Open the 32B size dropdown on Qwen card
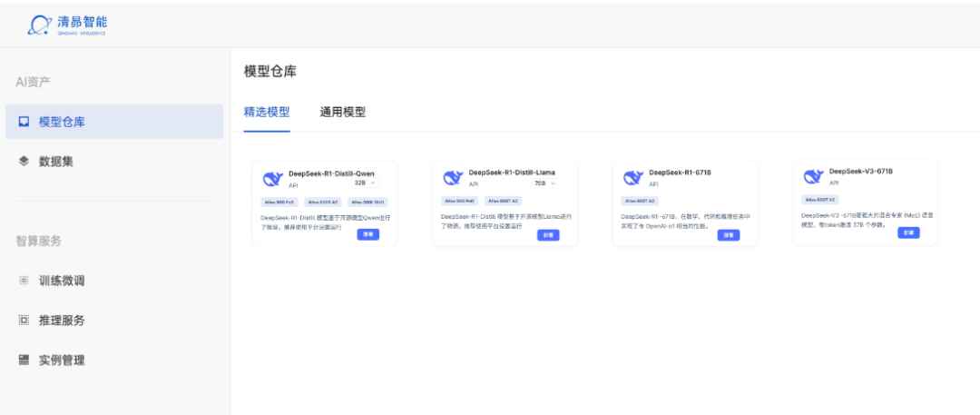Screen dimensions: 980x415 click(365, 183)
